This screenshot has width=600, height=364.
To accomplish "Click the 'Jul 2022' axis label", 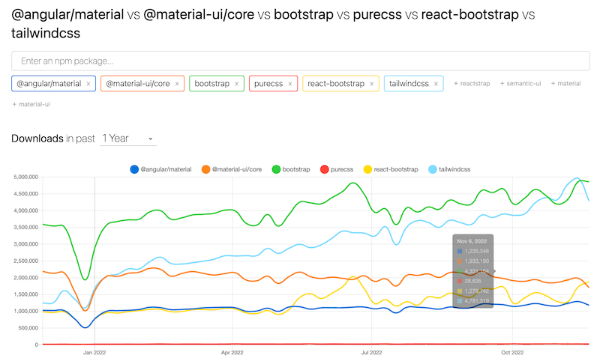I will point(371,353).
